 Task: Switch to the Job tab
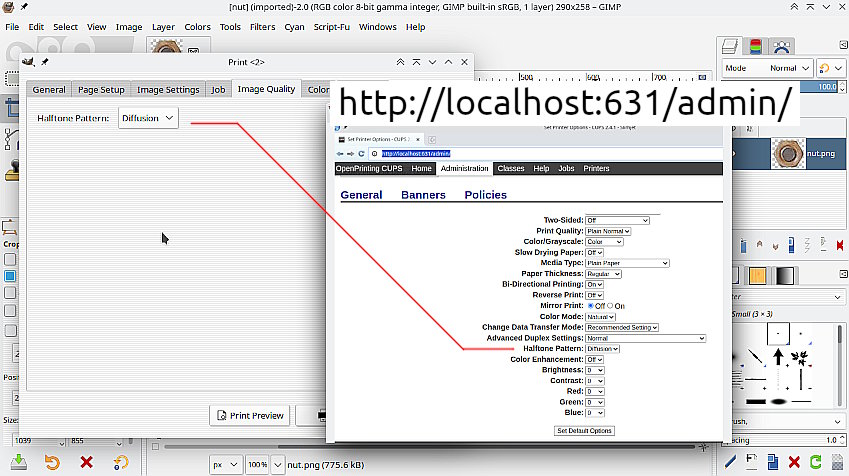click(x=218, y=90)
